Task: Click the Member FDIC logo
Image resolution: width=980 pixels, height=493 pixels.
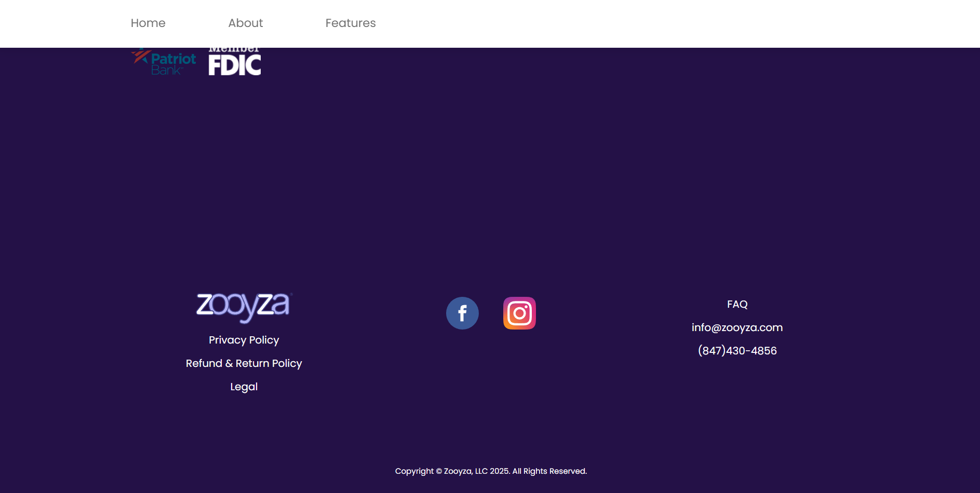Action: (235, 59)
